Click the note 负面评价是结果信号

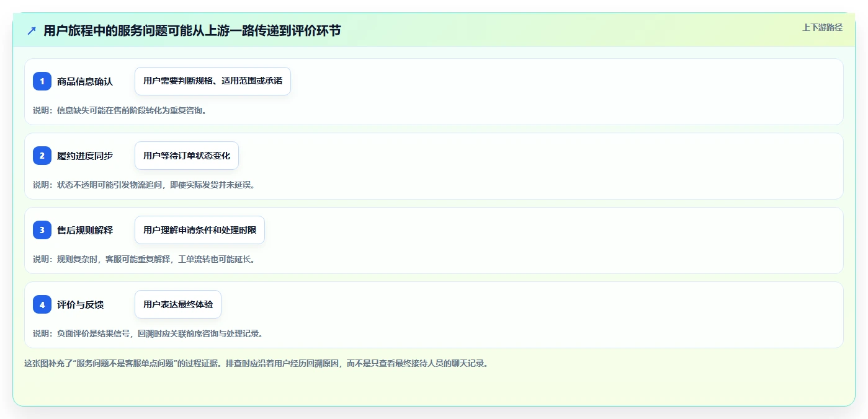148,333
